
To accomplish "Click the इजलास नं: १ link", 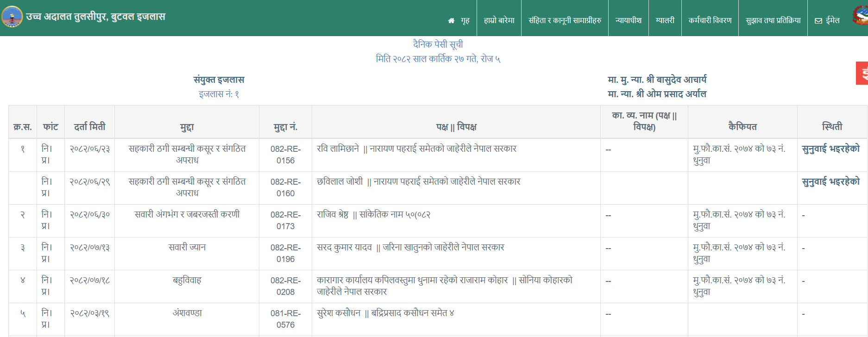I will (x=219, y=94).
